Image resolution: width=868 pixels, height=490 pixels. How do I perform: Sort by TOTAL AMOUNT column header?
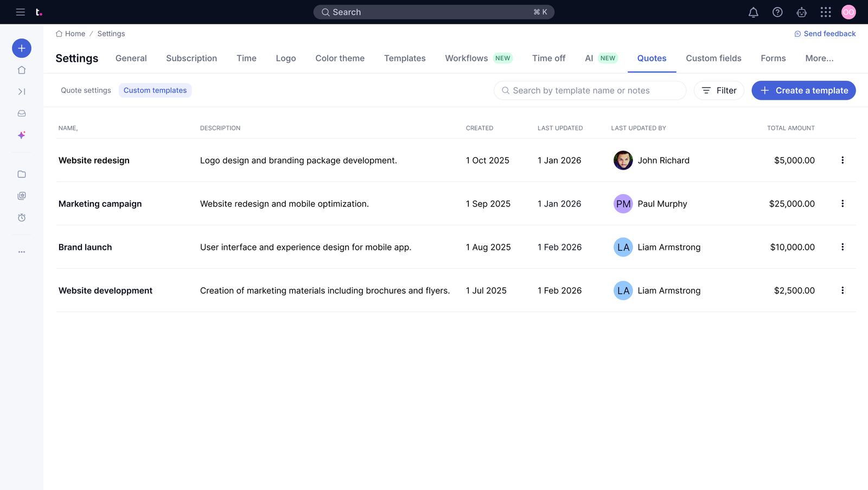tap(790, 128)
